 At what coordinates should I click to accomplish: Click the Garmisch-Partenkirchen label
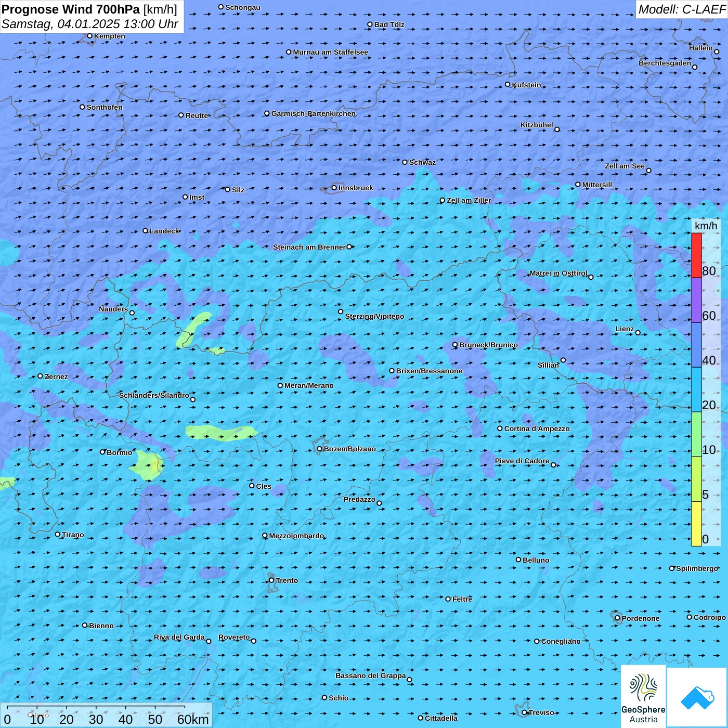(314, 113)
